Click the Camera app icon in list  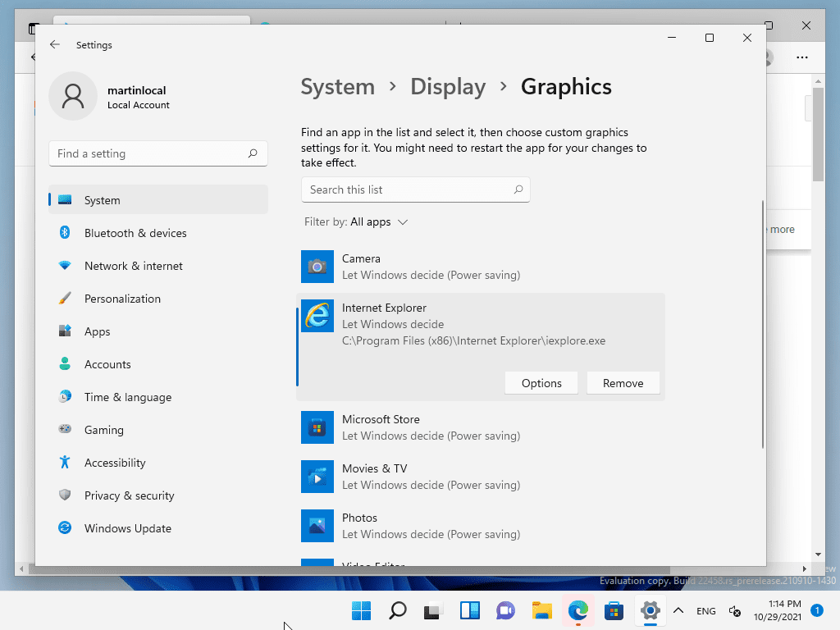click(x=317, y=267)
